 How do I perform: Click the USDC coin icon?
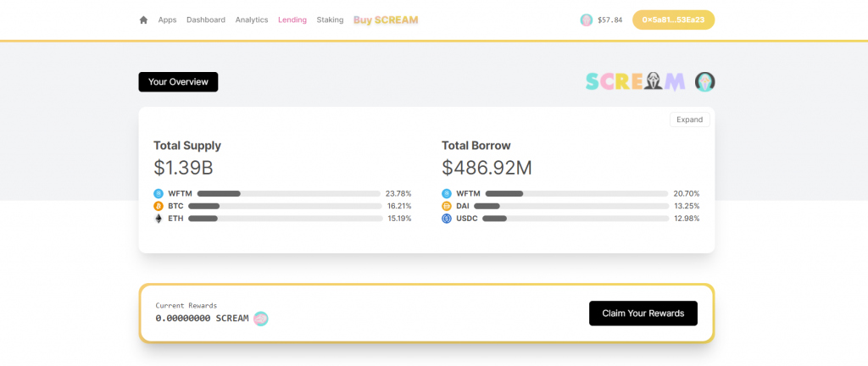tap(447, 219)
